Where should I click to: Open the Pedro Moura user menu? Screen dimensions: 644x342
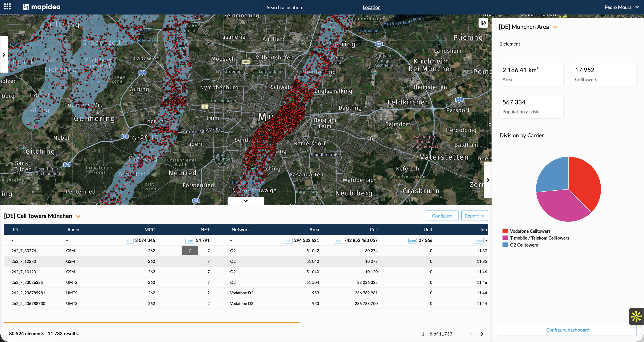[621, 7]
